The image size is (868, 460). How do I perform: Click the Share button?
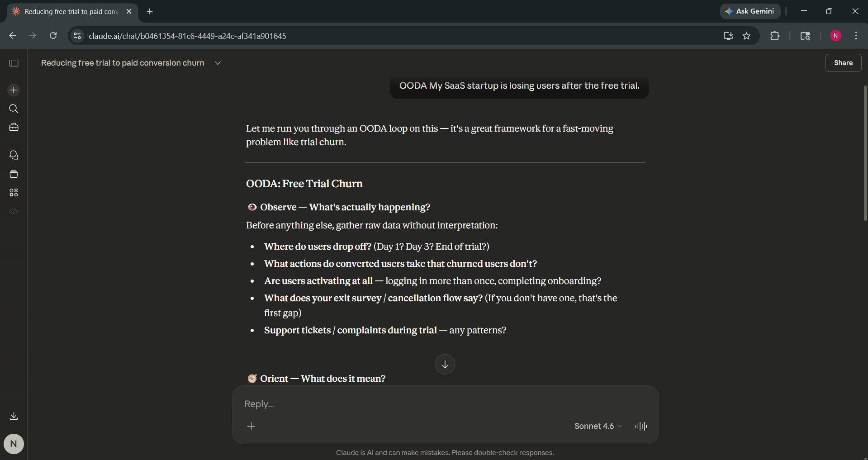843,63
